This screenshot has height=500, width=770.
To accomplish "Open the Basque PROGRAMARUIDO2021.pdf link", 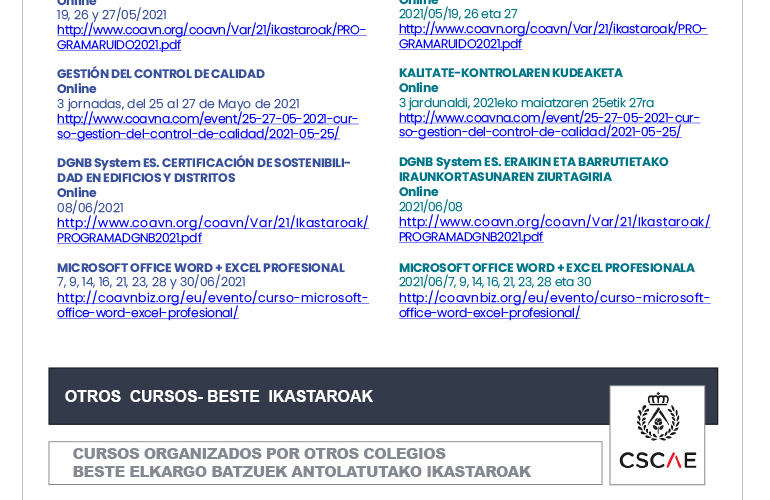I will [x=553, y=36].
